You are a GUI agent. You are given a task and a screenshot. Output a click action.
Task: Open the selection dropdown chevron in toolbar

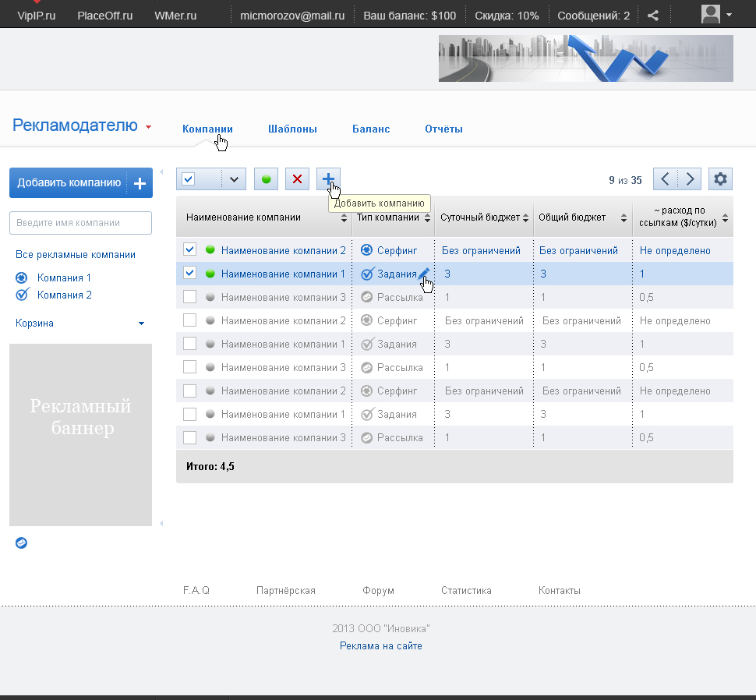tap(235, 179)
